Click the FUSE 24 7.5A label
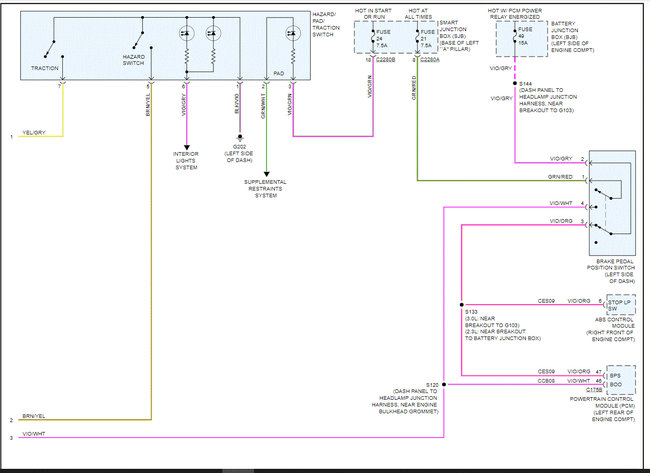Viewport: 650px width, 473px height. click(x=383, y=39)
